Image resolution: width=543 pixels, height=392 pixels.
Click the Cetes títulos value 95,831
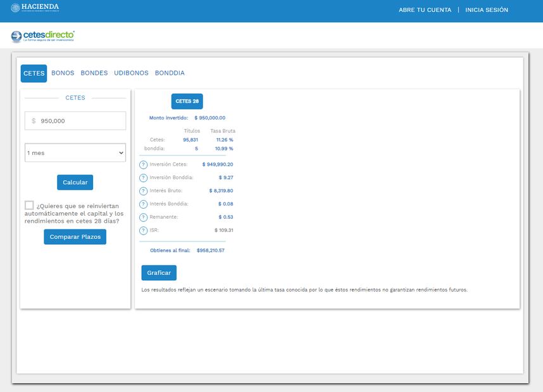pyautogui.click(x=190, y=140)
